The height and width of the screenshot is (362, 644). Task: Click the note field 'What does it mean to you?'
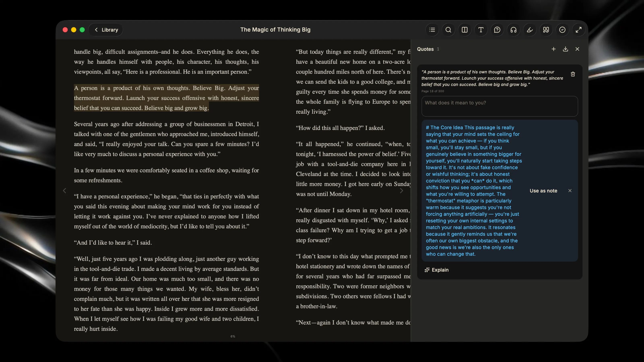(500, 106)
